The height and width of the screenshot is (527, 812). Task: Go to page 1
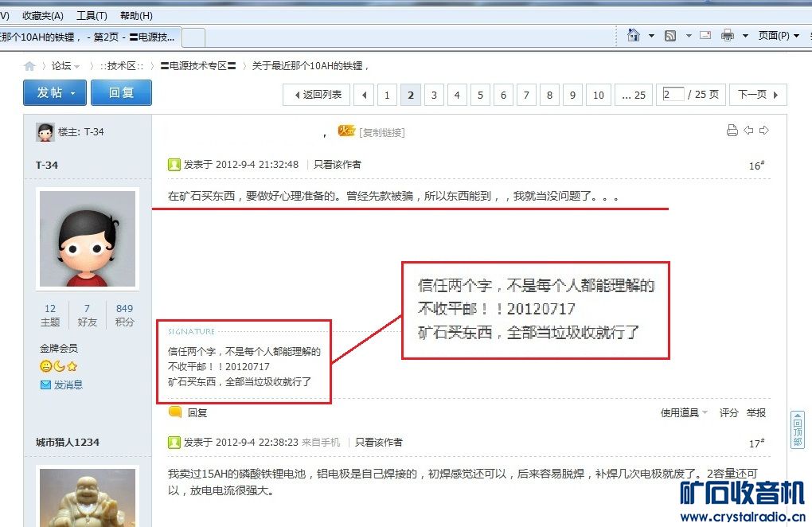click(x=387, y=95)
